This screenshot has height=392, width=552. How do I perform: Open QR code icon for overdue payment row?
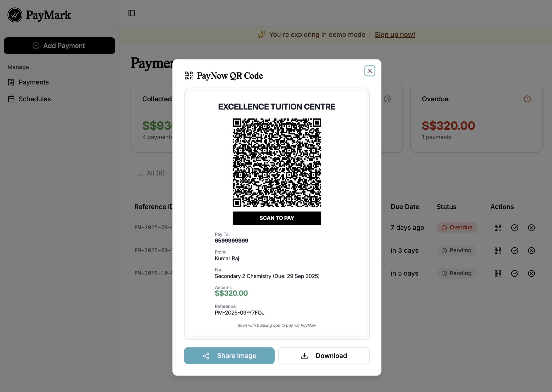[x=498, y=227]
